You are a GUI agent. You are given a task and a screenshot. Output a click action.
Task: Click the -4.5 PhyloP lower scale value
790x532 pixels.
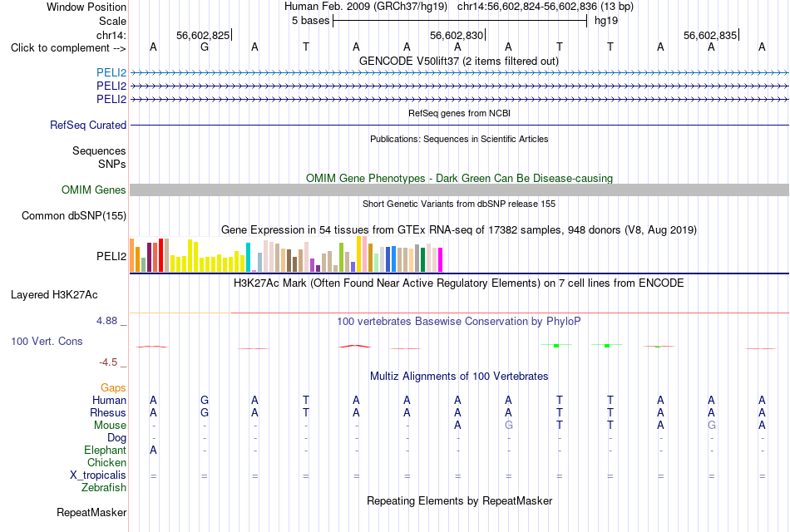[x=108, y=362]
